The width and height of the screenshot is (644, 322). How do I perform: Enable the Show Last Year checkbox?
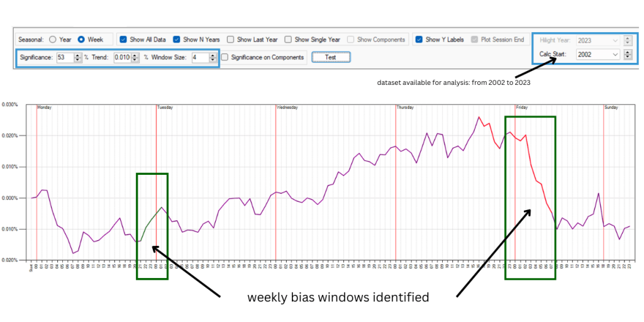[x=230, y=40]
